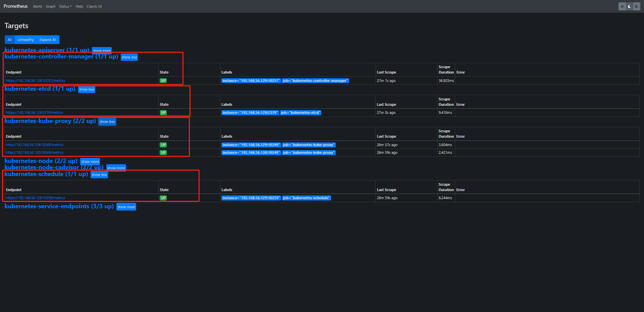Click the kubernetes-node-cadvisor heading link
This screenshot has width=644, height=312.
(54, 167)
